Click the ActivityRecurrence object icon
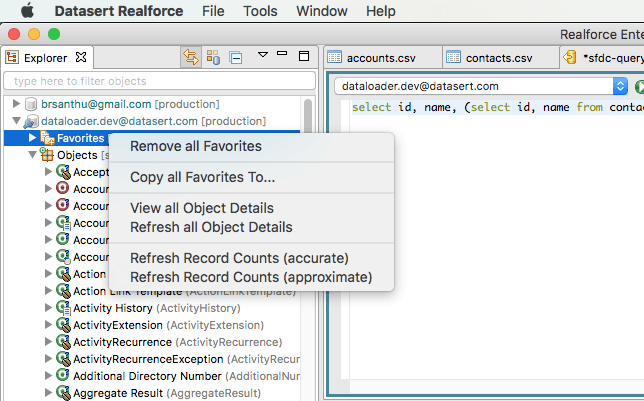The width and height of the screenshot is (644, 401). coord(63,342)
